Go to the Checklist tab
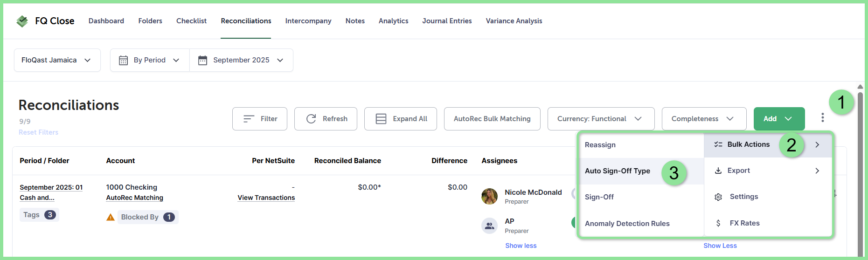Screen dimensions: 868x260 click(x=191, y=21)
